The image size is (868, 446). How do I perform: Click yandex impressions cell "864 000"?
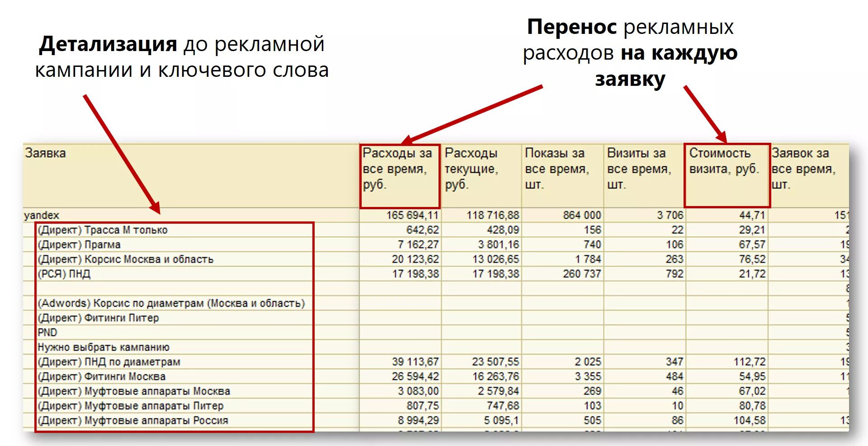563,215
